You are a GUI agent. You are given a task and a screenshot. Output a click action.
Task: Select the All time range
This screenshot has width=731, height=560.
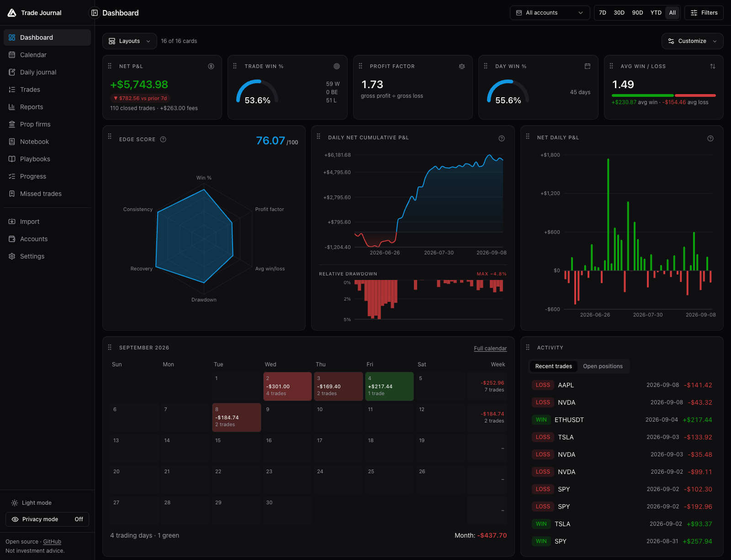point(672,13)
